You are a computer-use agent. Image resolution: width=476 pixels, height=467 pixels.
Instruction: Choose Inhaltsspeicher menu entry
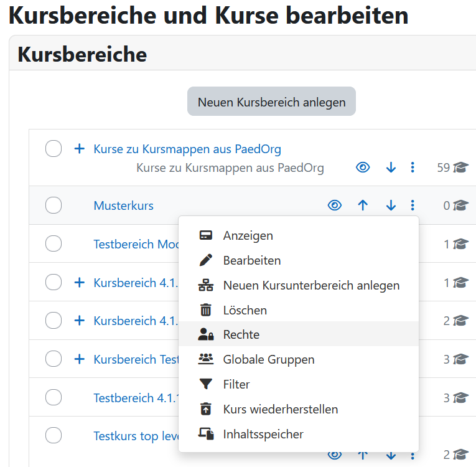(299, 434)
